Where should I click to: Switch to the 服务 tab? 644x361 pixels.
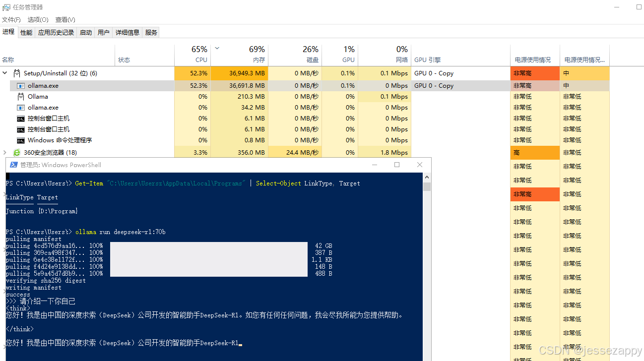pos(151,32)
